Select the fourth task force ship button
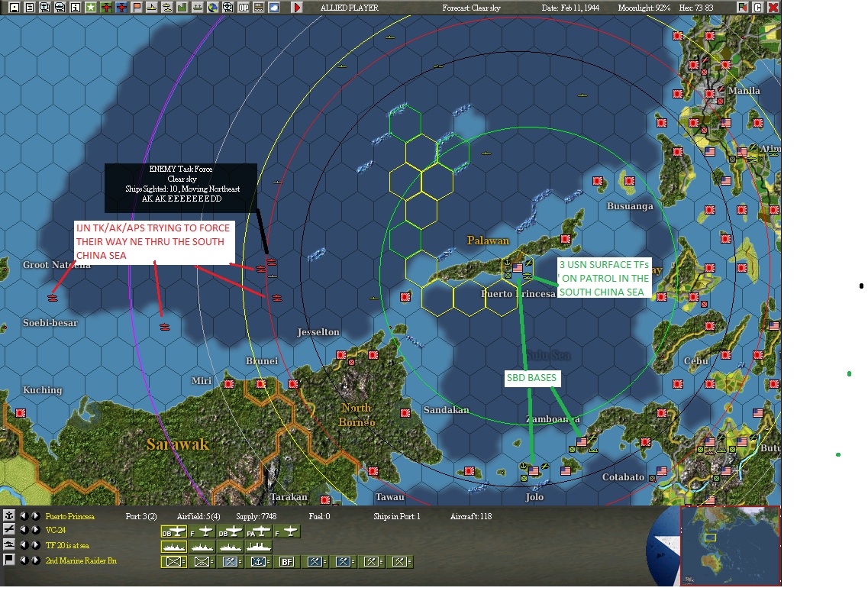Image resolution: width=868 pixels, height=591 pixels. (259, 547)
